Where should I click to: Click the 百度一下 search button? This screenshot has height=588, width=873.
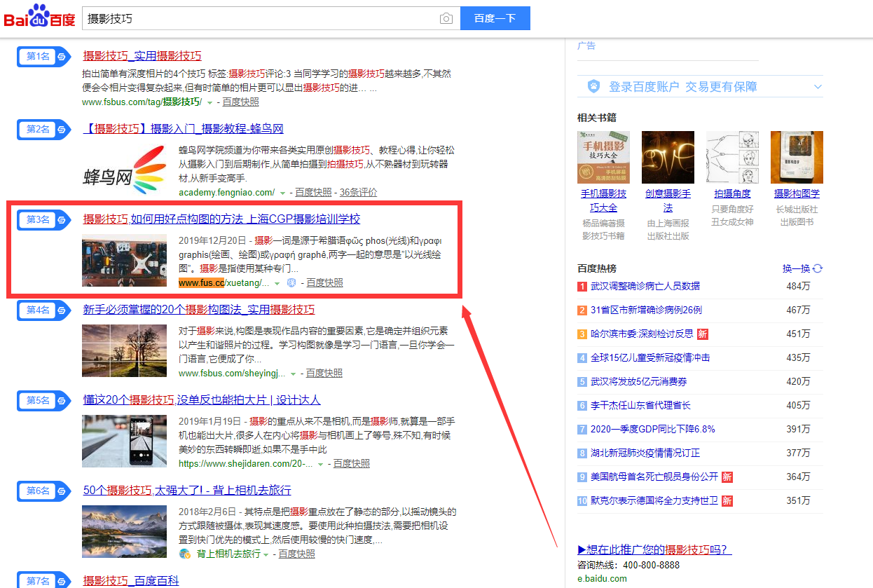(495, 19)
